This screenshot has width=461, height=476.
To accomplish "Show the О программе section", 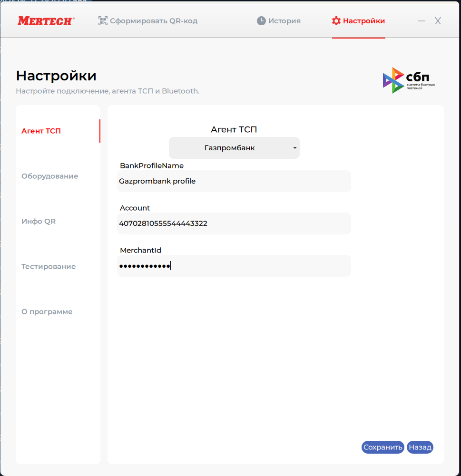I will 47,312.
